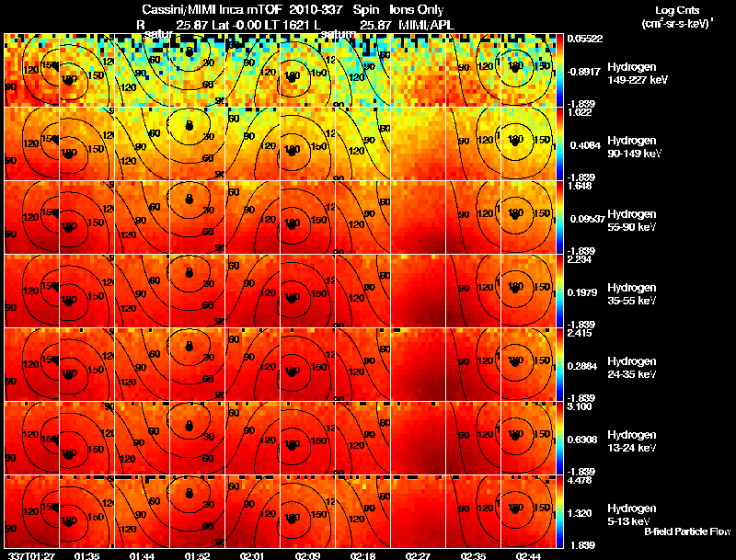
Task: Pick the 2.234 color scale value
Action: coord(580,260)
